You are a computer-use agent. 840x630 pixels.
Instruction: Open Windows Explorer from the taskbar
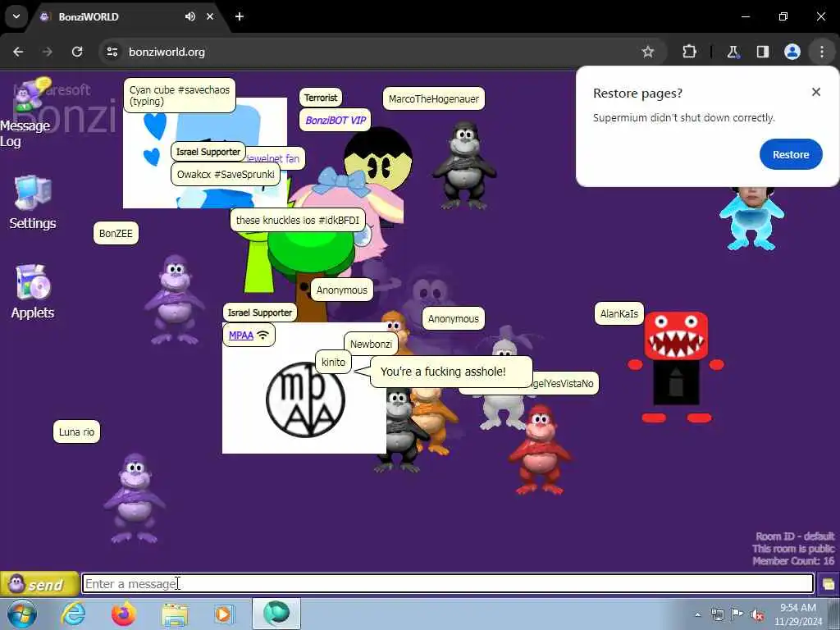pyautogui.click(x=175, y=614)
